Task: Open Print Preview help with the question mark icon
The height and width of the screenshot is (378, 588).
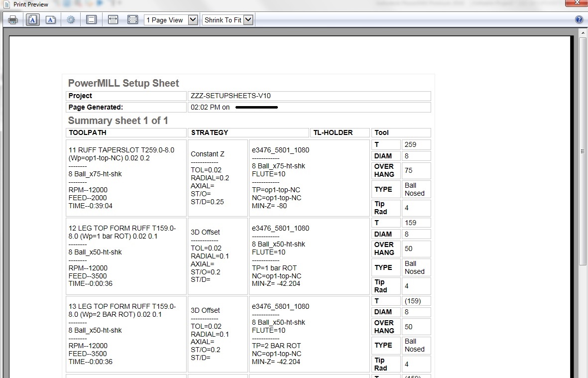Action: tap(579, 19)
